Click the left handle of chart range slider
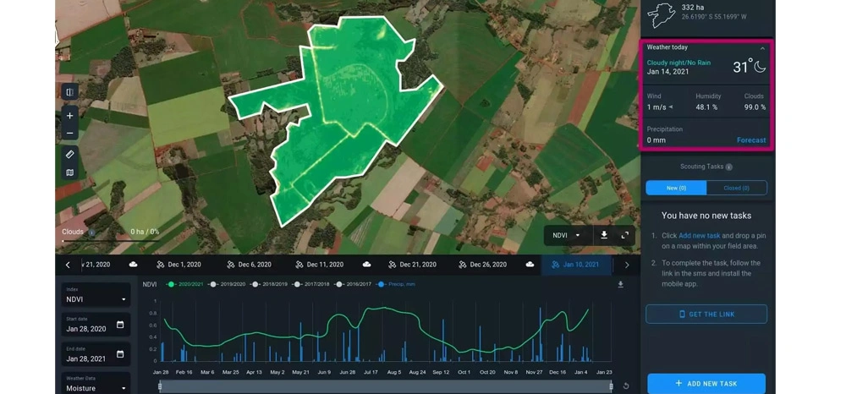Image resolution: width=868 pixels, height=394 pixels. tap(160, 386)
